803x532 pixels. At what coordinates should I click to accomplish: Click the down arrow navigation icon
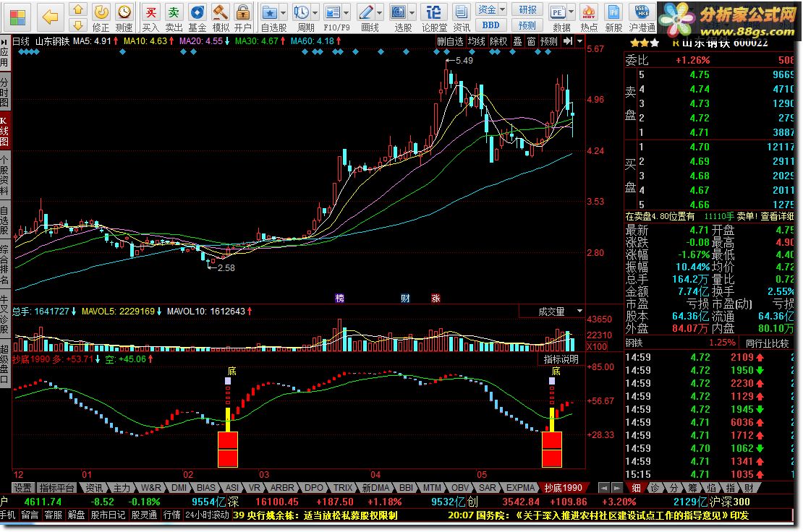pyautogui.click(x=78, y=25)
